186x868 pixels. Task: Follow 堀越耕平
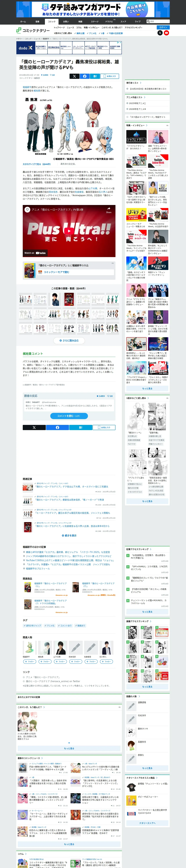29,661
